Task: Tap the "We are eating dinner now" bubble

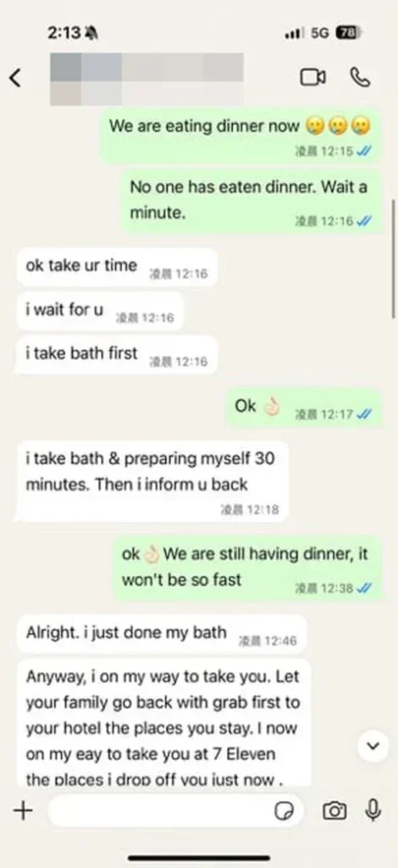Action: click(x=241, y=135)
